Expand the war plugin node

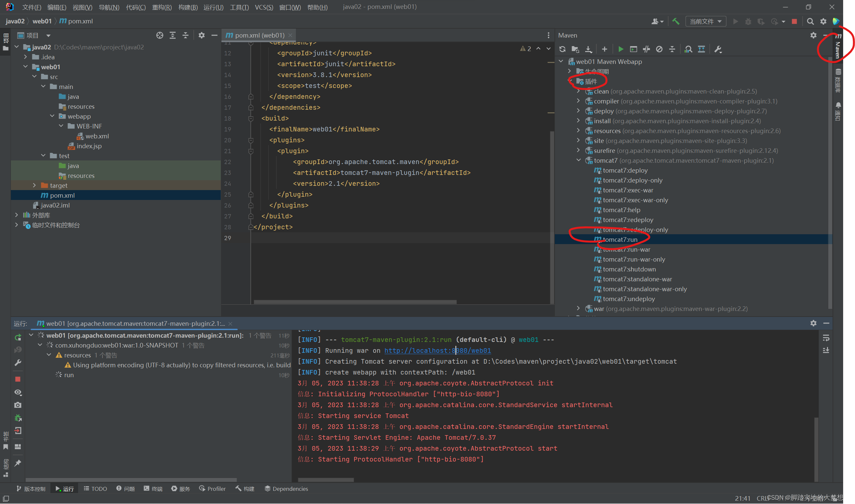(579, 308)
